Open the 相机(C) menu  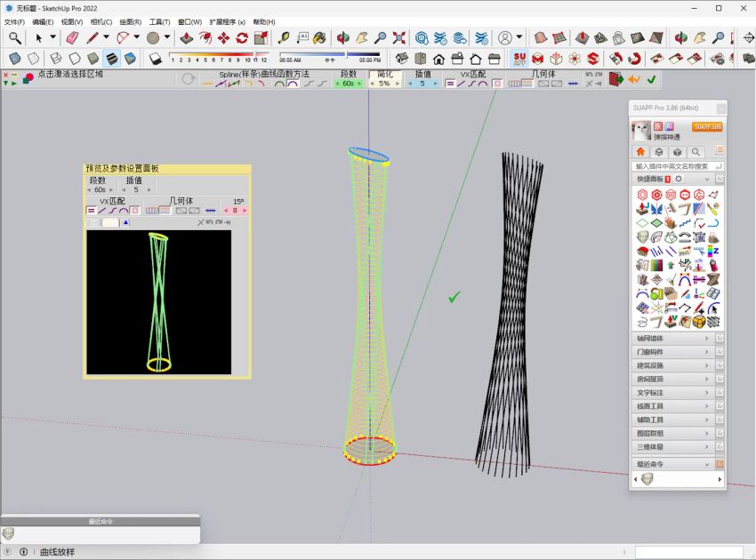pos(101,22)
